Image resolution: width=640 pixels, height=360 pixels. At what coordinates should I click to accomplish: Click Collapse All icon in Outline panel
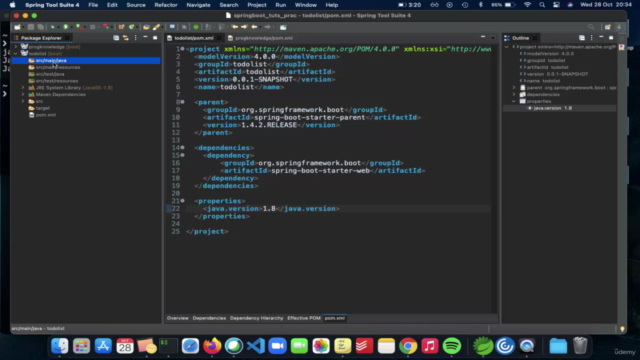(x=582, y=38)
